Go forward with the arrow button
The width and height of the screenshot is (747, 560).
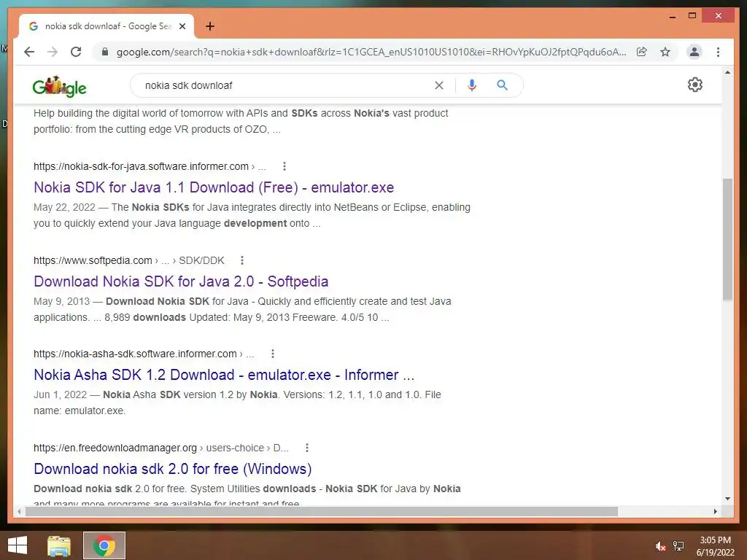coord(53,52)
